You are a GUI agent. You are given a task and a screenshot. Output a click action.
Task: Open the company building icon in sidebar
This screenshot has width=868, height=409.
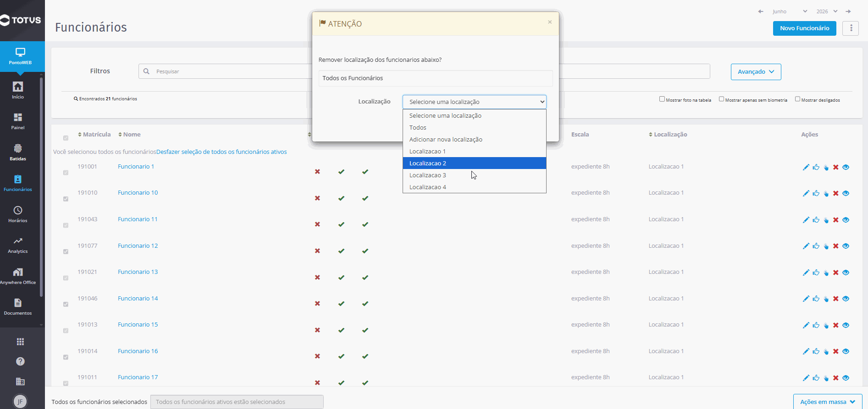(x=20, y=382)
